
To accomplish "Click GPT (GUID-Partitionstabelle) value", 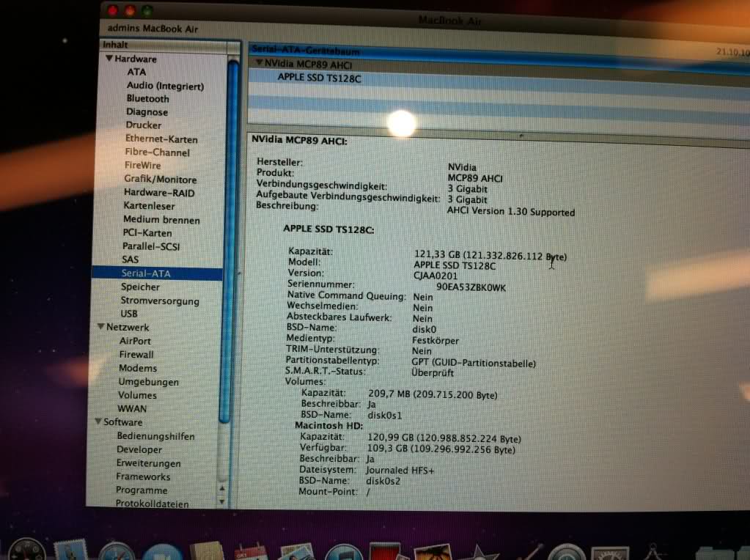I will [474, 364].
